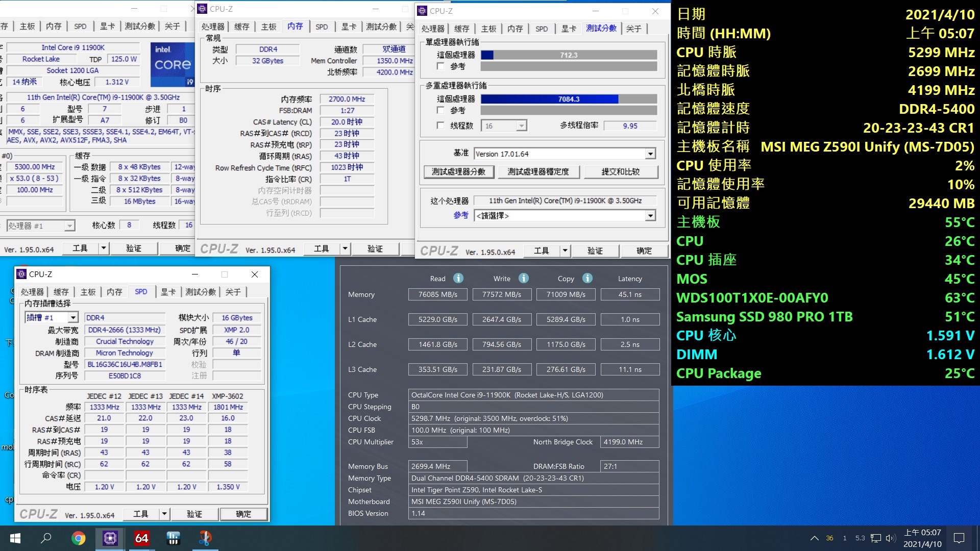
Task: Open the Windows Start menu
Action: point(15,538)
